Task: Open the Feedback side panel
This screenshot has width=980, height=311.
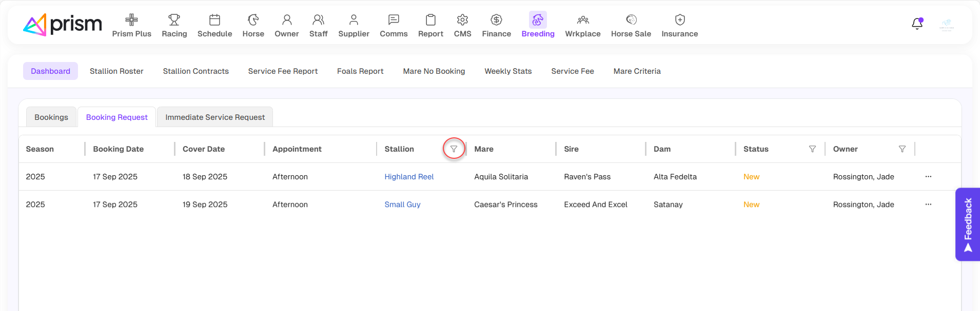Action: [968, 224]
